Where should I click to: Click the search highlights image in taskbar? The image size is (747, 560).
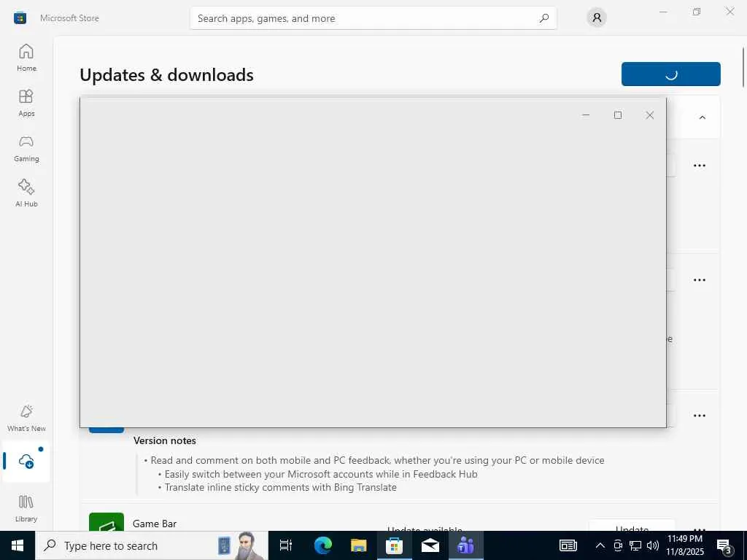click(x=241, y=545)
